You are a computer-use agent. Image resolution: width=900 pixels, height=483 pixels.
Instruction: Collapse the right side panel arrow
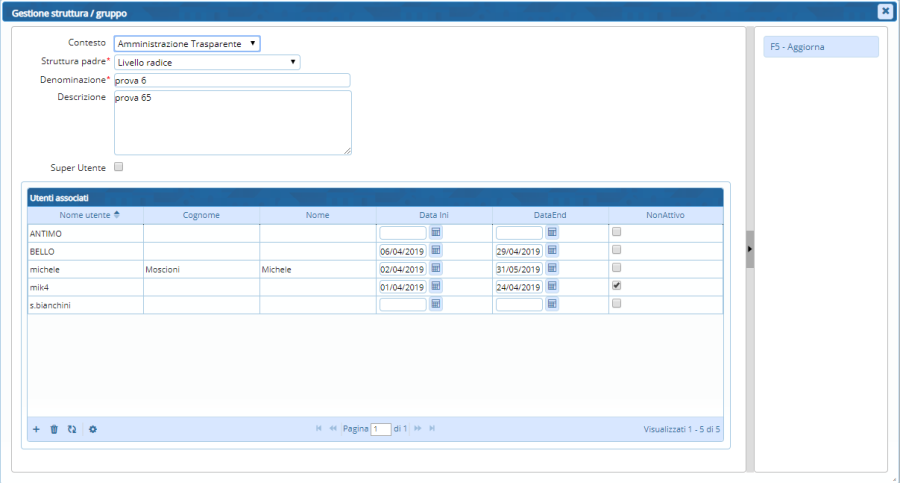[750, 248]
